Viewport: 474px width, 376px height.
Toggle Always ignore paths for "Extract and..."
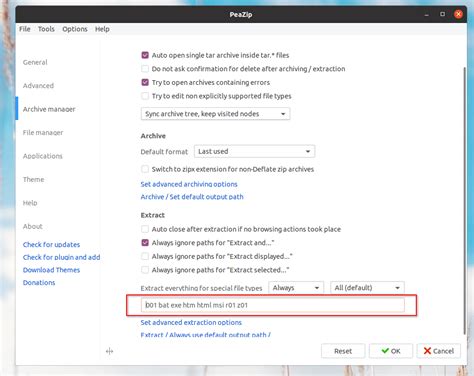(x=145, y=243)
